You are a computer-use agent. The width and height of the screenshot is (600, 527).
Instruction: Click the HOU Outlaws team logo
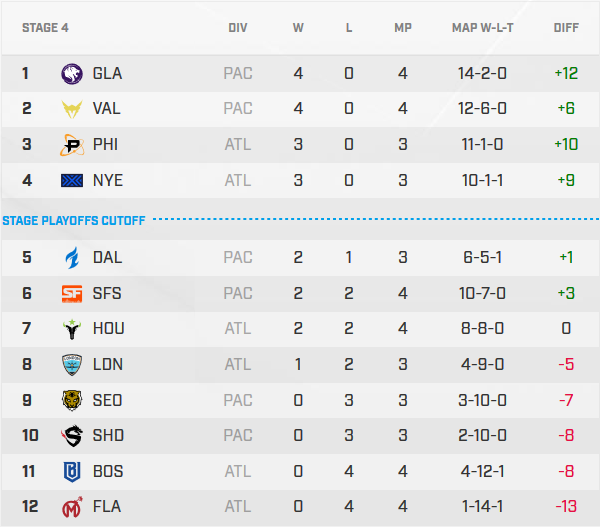[72, 329]
